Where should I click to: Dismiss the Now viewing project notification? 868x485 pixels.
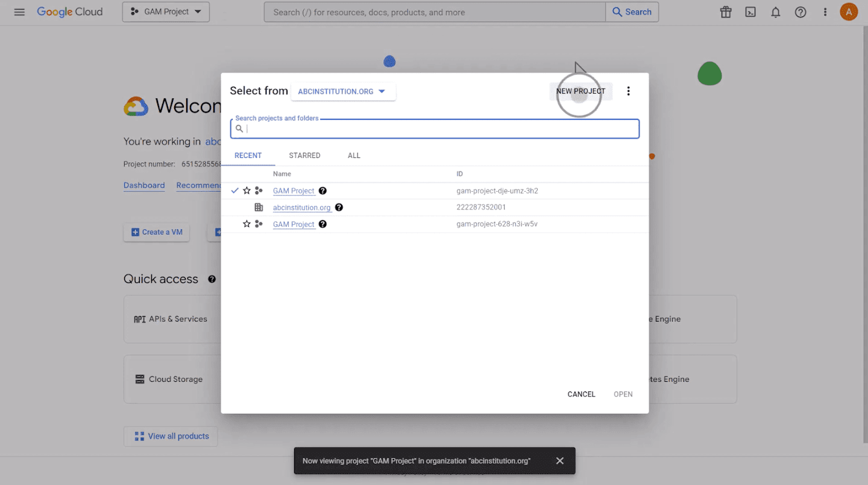(560, 461)
